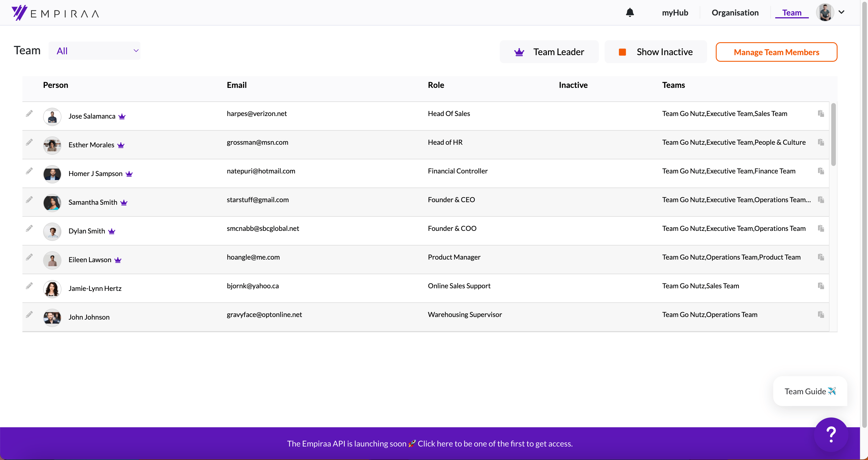The width and height of the screenshot is (868, 460).
Task: Click the crown icon next to Eileen Lawson
Action: pyautogui.click(x=117, y=260)
